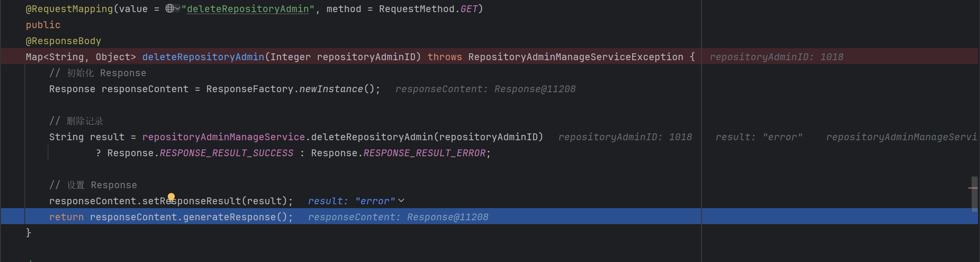
Task: Click the @ResponseBody annotation
Action: click(x=64, y=41)
